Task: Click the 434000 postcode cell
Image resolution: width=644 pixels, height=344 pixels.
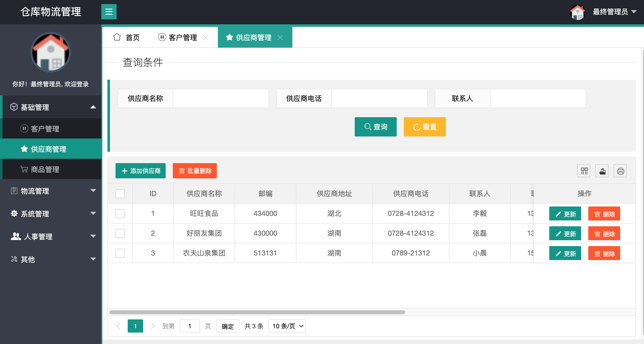Action: 266,213
